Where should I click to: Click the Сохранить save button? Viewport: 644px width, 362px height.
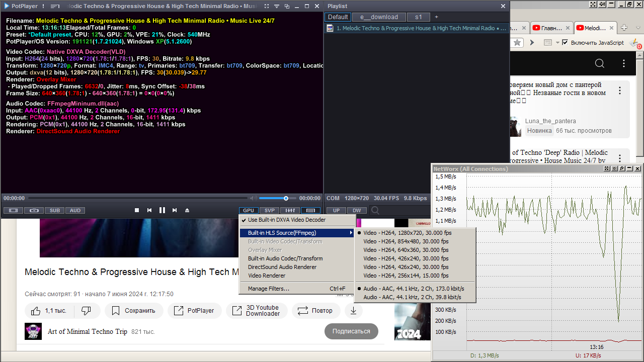pos(134,311)
